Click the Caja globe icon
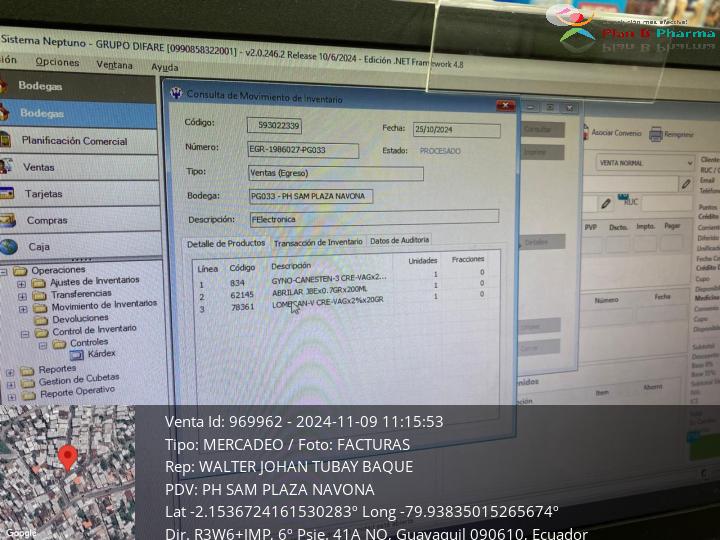Screen dimensions: 720x540 coord(9,247)
